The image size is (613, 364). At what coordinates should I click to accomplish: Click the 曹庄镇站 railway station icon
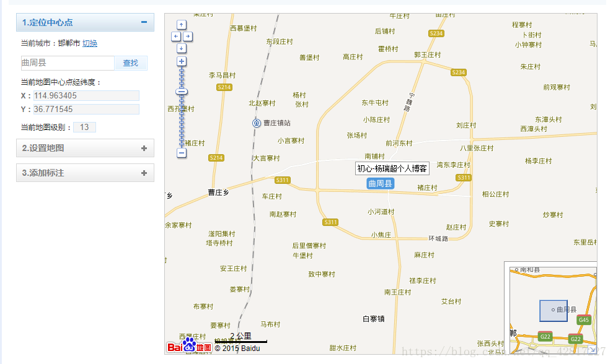coord(257,123)
